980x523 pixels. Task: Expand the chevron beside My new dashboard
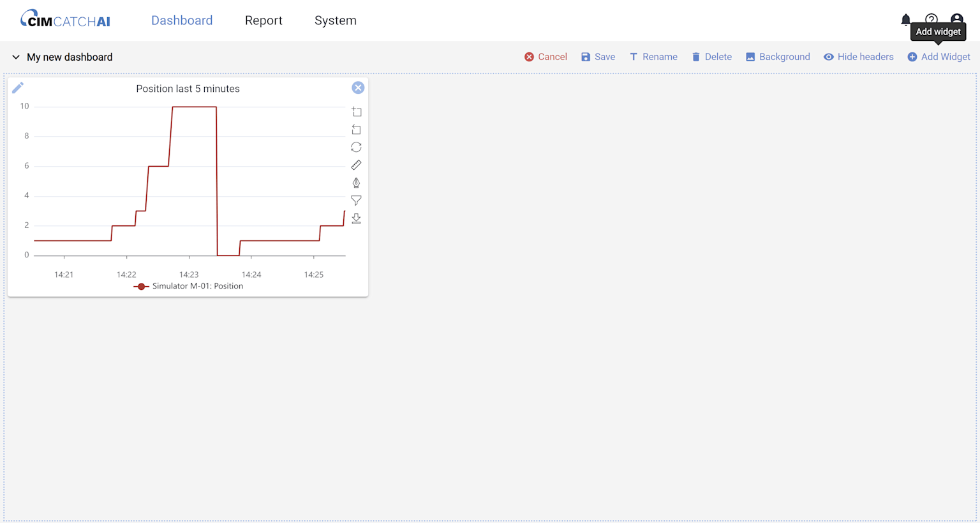[x=16, y=57]
